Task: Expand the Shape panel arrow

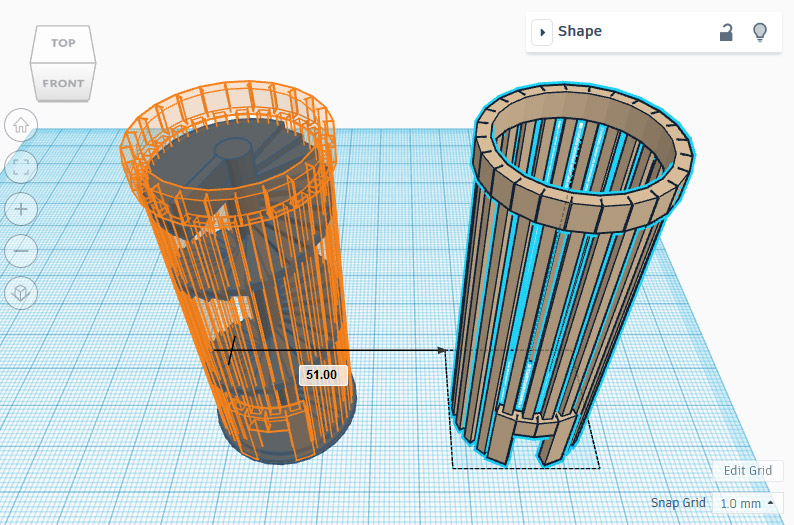Action: [542, 32]
